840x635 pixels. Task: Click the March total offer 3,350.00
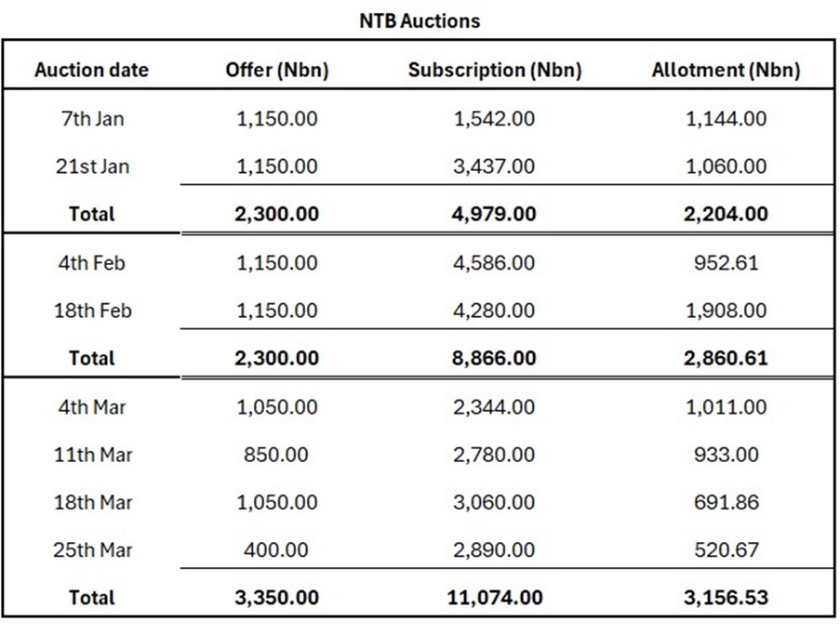[x=277, y=598]
